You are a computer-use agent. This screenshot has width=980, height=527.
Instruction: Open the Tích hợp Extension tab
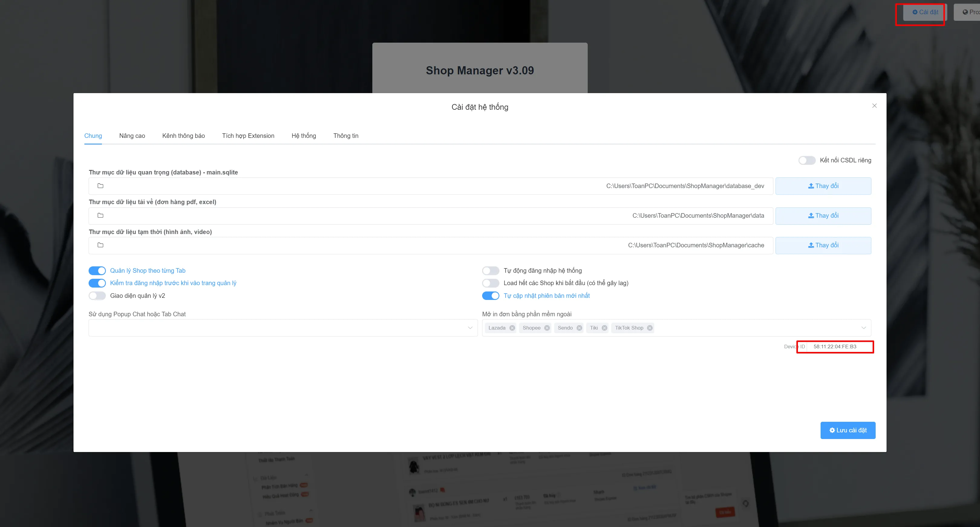pyautogui.click(x=248, y=136)
